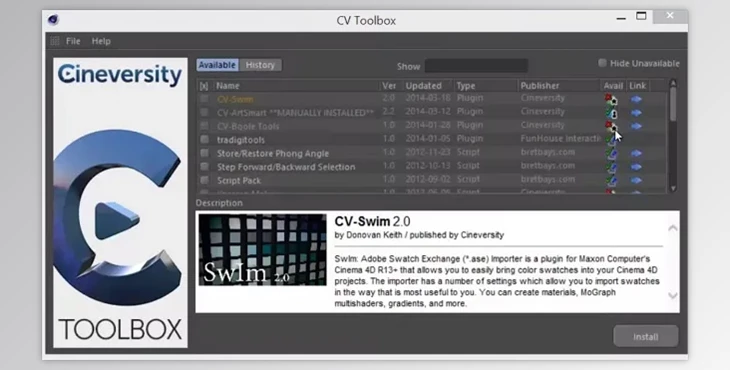This screenshot has width=730, height=370.
Task: Enable the Hide Unavailable checkbox
Action: pos(602,63)
